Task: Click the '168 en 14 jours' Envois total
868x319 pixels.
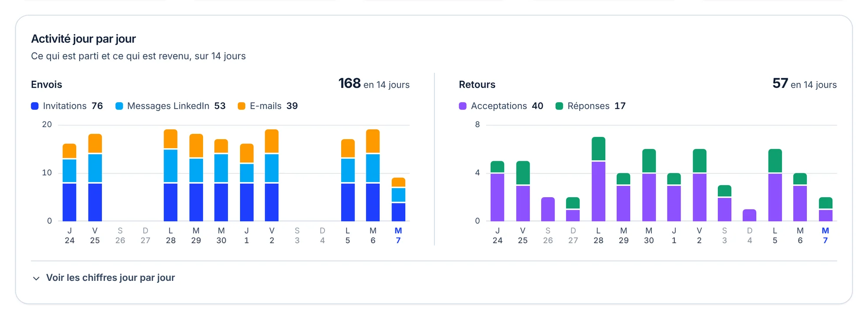Action: pyautogui.click(x=374, y=83)
